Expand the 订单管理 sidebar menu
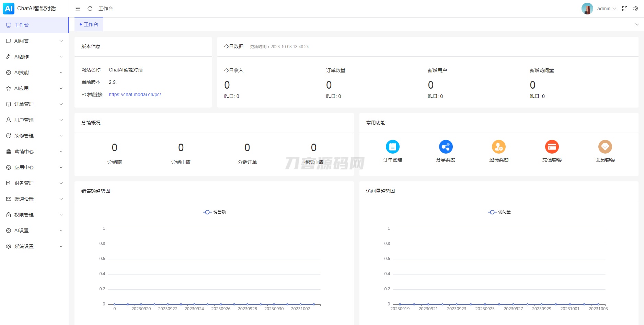The image size is (644, 325). tap(34, 104)
